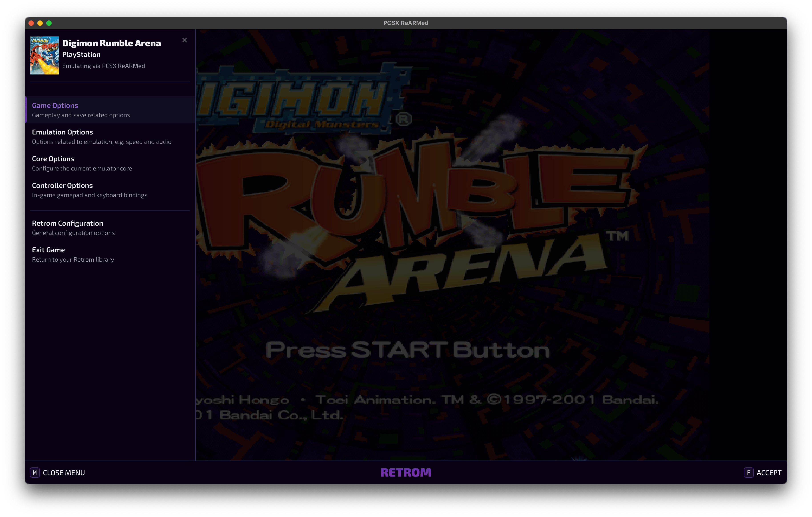Screen dimensions: 812x517
Task: Open Emulation Options menu entry
Action: point(110,136)
